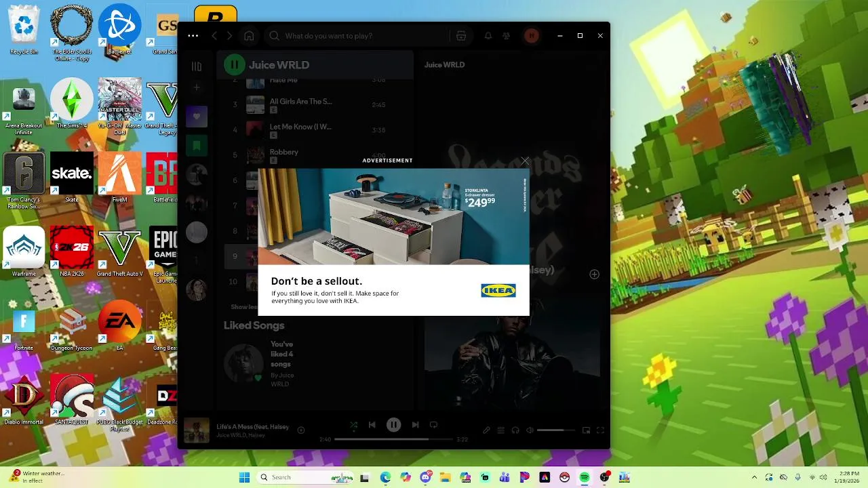This screenshot has height=488, width=868.
Task: Open the IKEA logo link in ad
Action: [498, 291]
